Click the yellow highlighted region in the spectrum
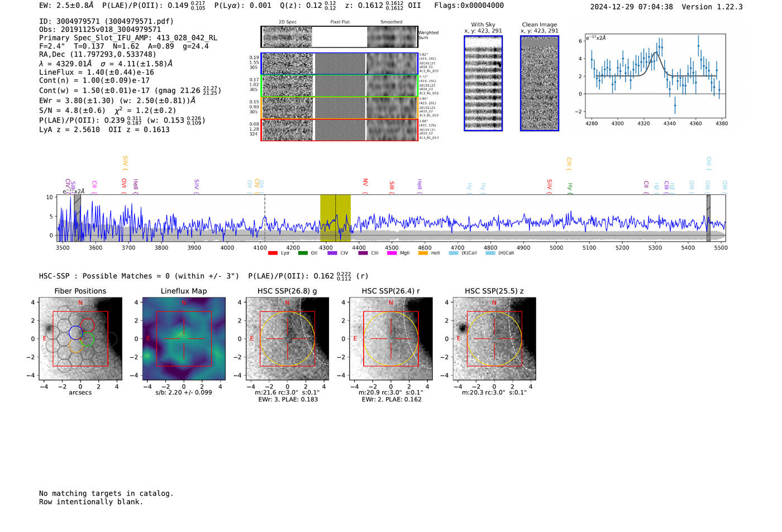This screenshot has height=532, width=782. 335,218
